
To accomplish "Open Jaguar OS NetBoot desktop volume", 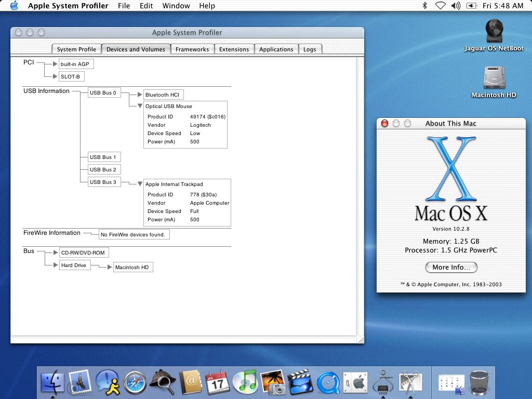I will coord(494,35).
